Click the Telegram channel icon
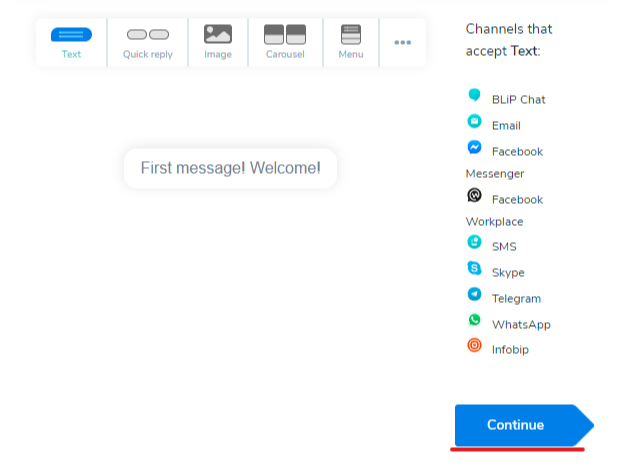Screen dimensions: 621x476 [x=474, y=294]
